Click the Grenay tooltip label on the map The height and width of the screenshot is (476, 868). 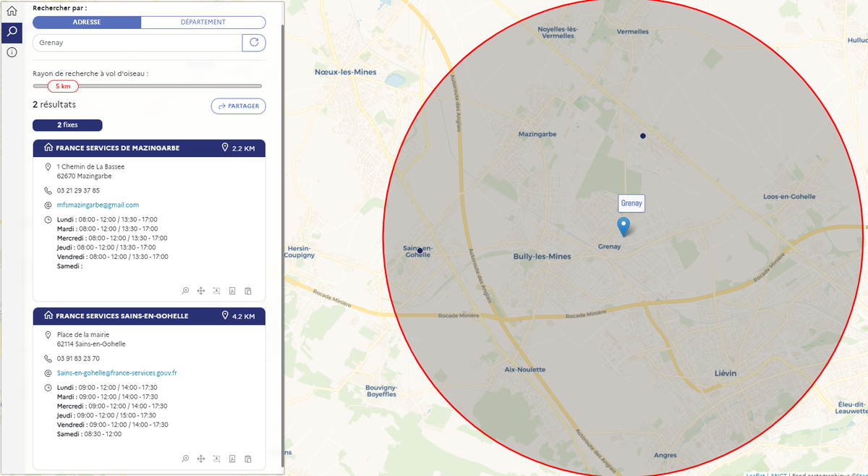631,203
